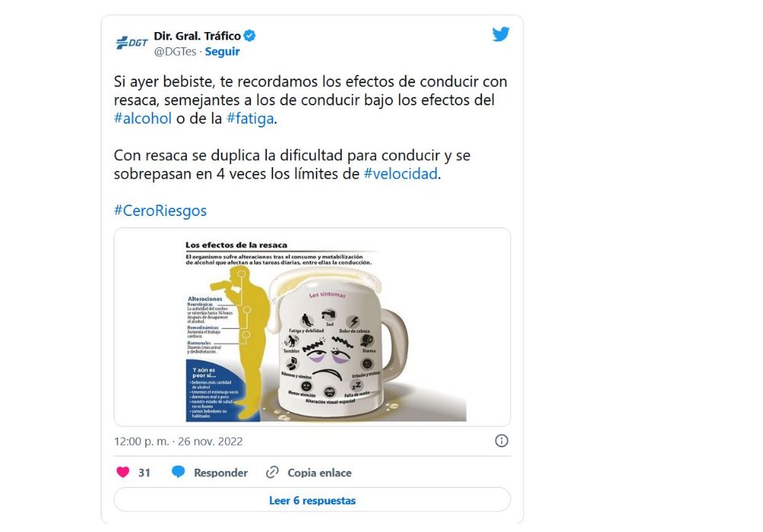Open the #velocidad hashtag
This screenshot has width=763, height=532.
401,174
